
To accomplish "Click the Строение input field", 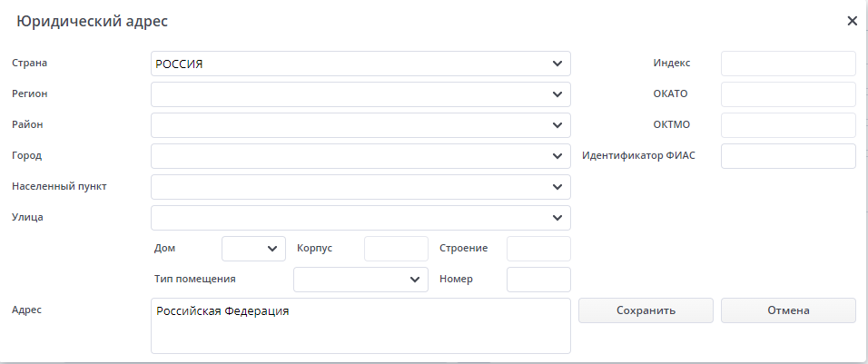I will click(538, 249).
